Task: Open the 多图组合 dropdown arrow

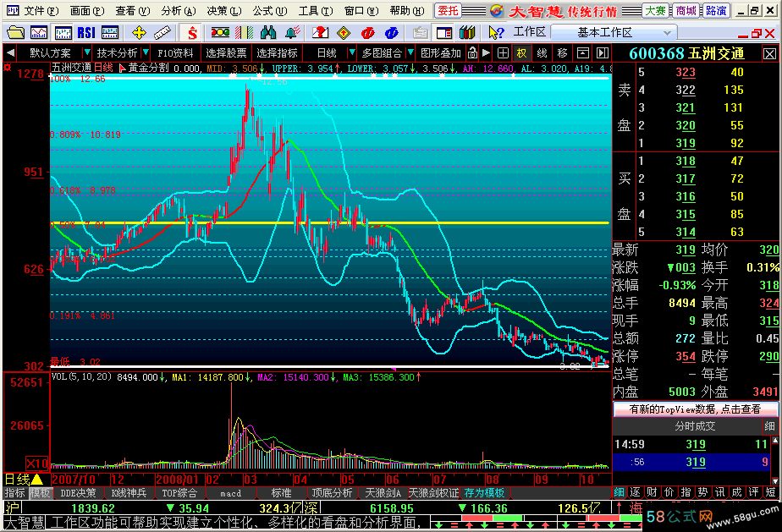Action: [410, 52]
